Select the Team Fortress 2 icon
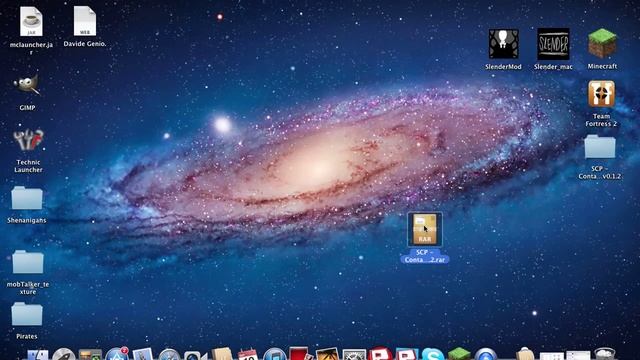The image size is (640, 360). point(601,94)
